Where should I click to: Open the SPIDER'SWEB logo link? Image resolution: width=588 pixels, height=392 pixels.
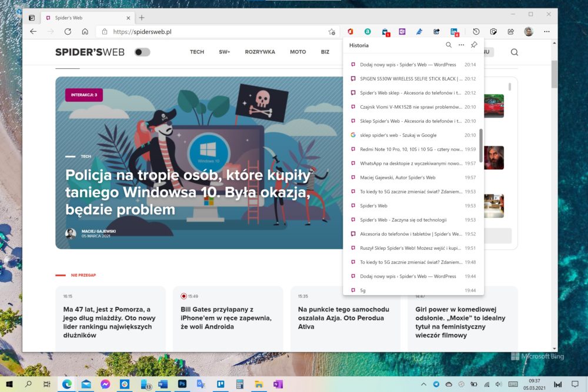coord(90,52)
